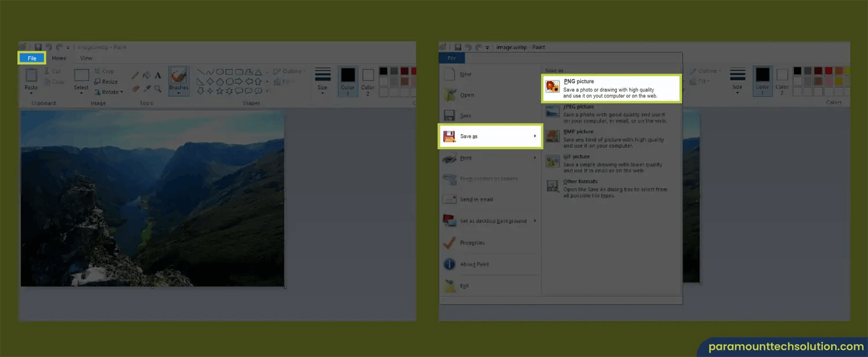Choose Open from the File menu
This screenshot has height=357, width=868.
click(x=490, y=95)
